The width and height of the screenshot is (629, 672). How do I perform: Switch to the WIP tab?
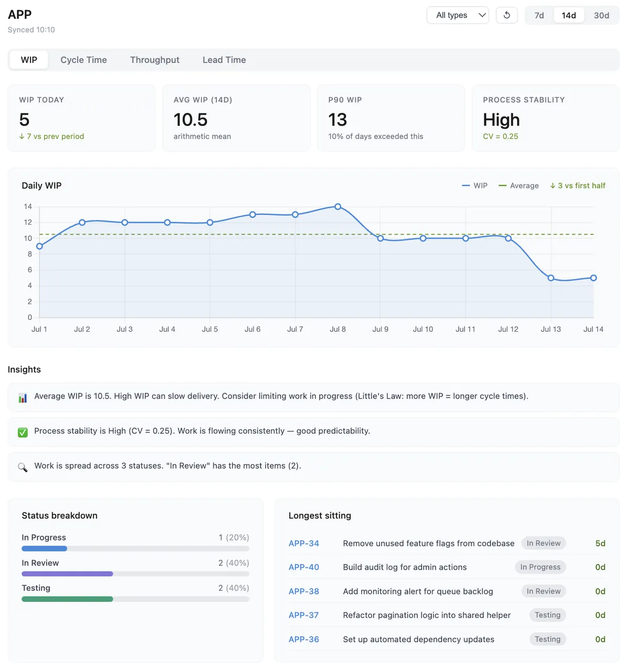coord(29,60)
